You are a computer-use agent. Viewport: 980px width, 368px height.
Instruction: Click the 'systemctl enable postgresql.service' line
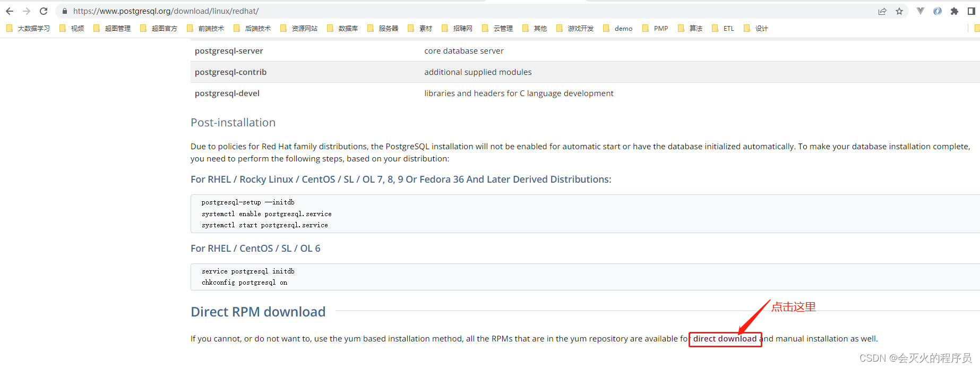point(267,214)
